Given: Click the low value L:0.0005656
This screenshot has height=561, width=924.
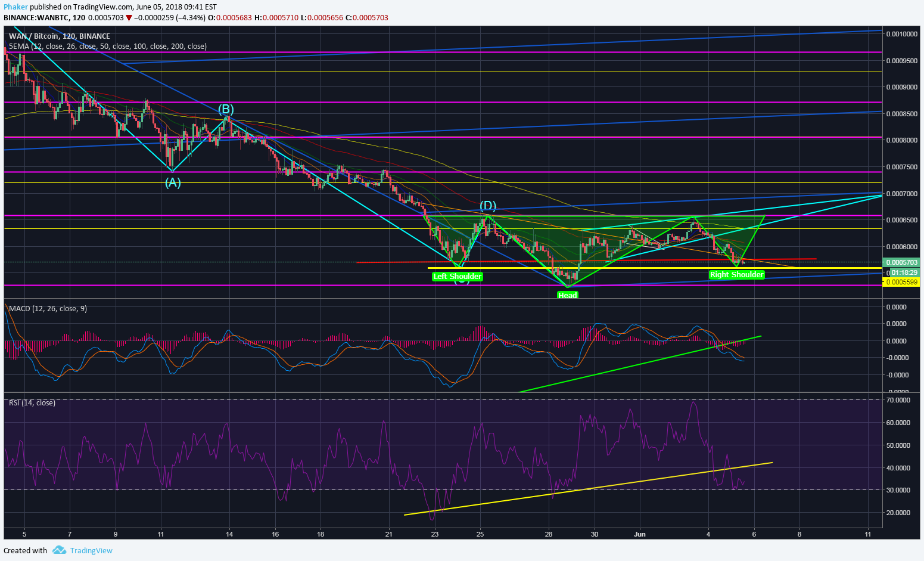Looking at the screenshot, I should (322, 18).
